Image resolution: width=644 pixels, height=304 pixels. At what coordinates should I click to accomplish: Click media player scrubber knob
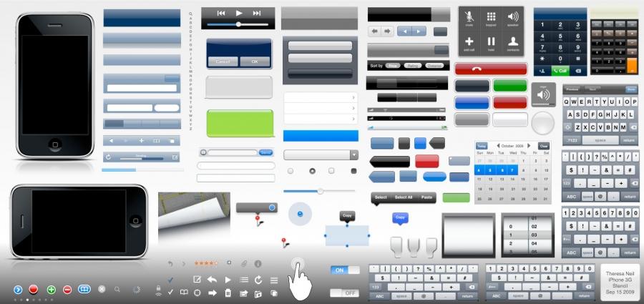[x=238, y=24]
